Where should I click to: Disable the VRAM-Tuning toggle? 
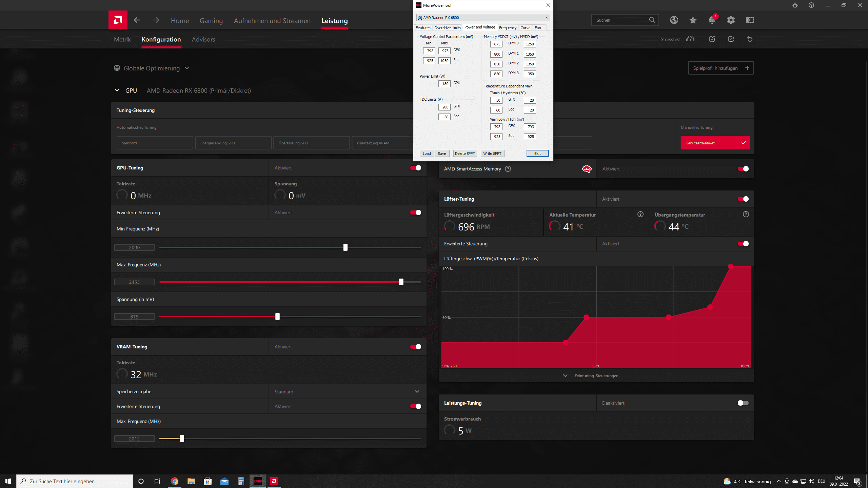(416, 347)
